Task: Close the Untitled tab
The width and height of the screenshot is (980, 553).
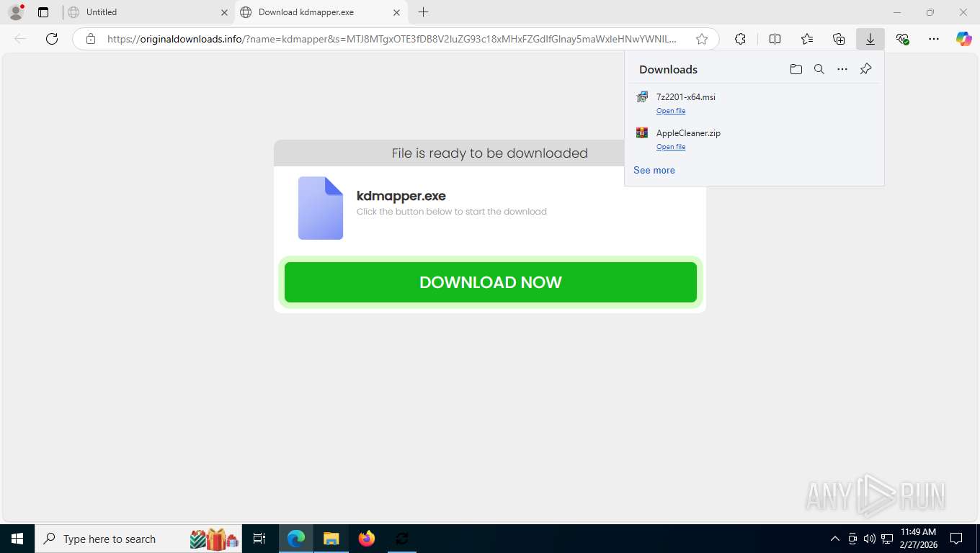Action: pyautogui.click(x=224, y=12)
